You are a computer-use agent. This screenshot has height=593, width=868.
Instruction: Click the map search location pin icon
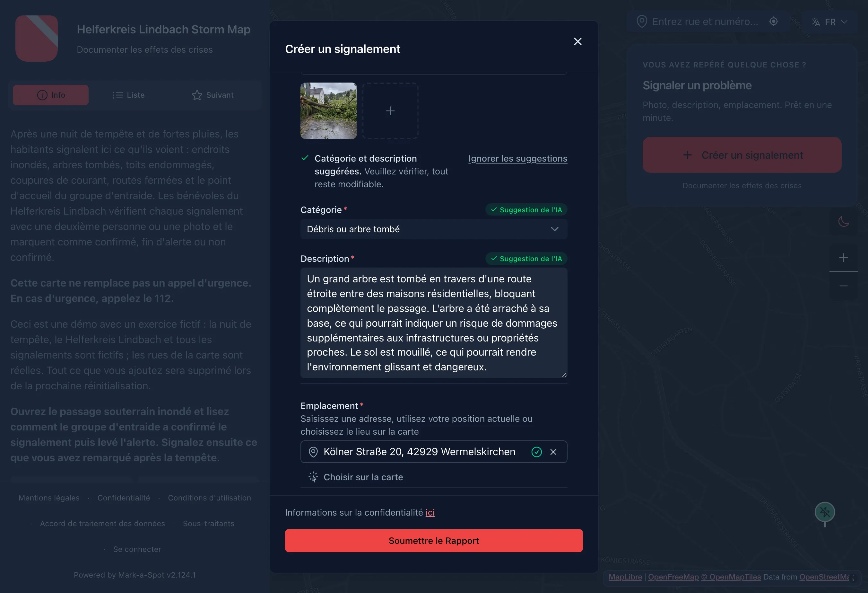click(x=642, y=22)
